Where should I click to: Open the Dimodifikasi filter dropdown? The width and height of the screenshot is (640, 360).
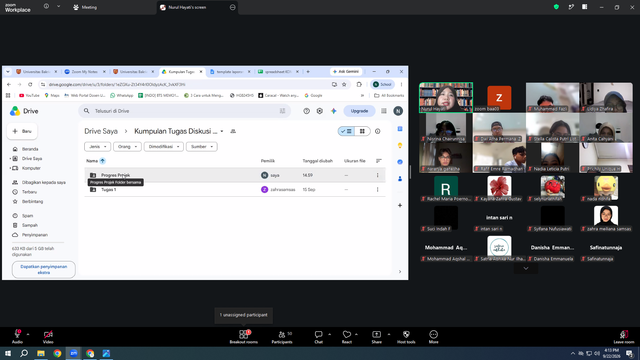pyautogui.click(x=164, y=147)
